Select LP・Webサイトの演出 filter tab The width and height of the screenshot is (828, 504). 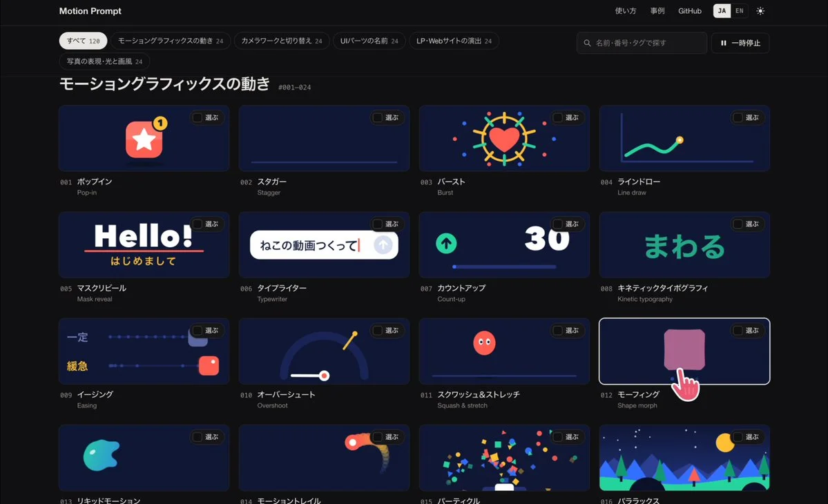[454, 41]
